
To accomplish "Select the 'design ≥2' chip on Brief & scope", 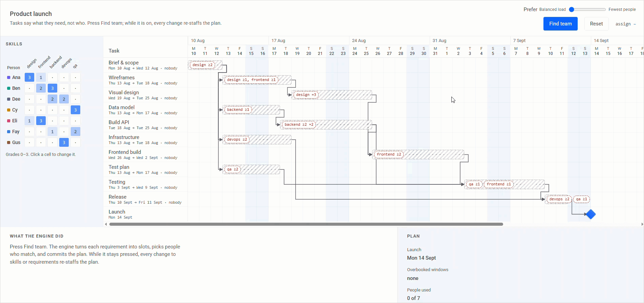I will (x=202, y=65).
